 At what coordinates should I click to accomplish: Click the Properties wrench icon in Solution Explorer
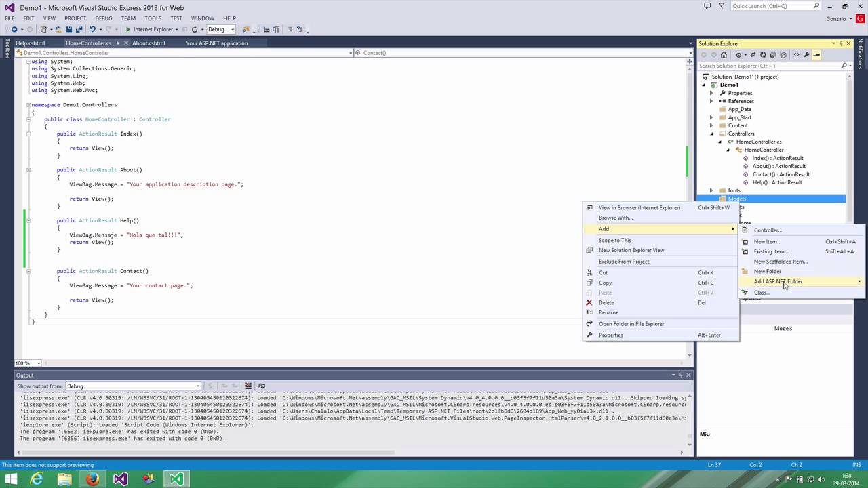[806, 55]
